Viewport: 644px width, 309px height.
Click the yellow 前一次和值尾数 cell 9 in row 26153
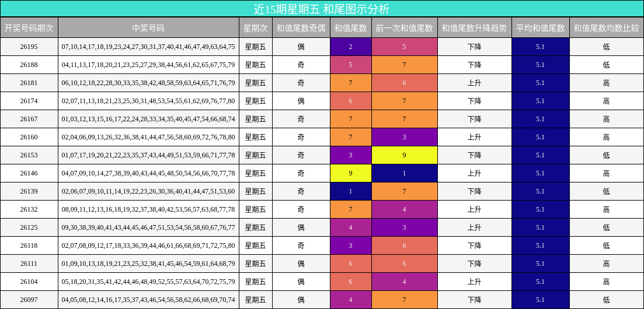point(405,155)
